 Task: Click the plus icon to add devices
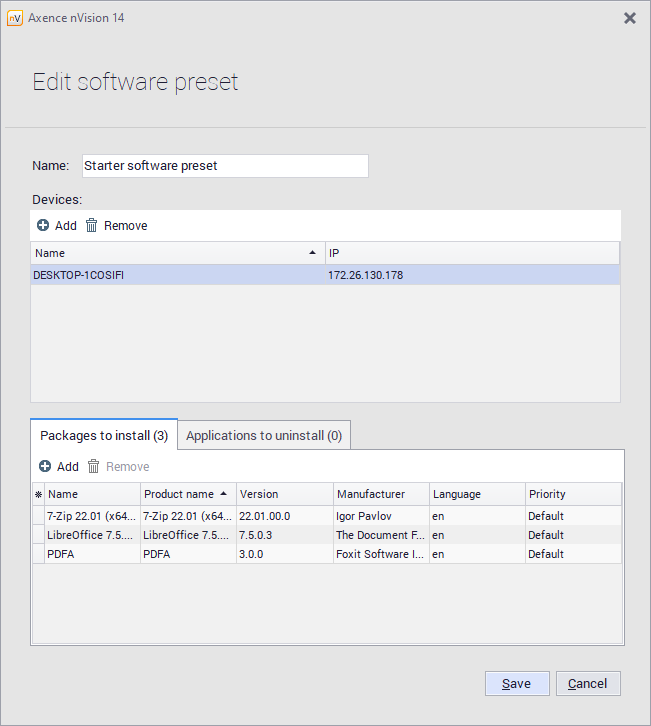43,226
